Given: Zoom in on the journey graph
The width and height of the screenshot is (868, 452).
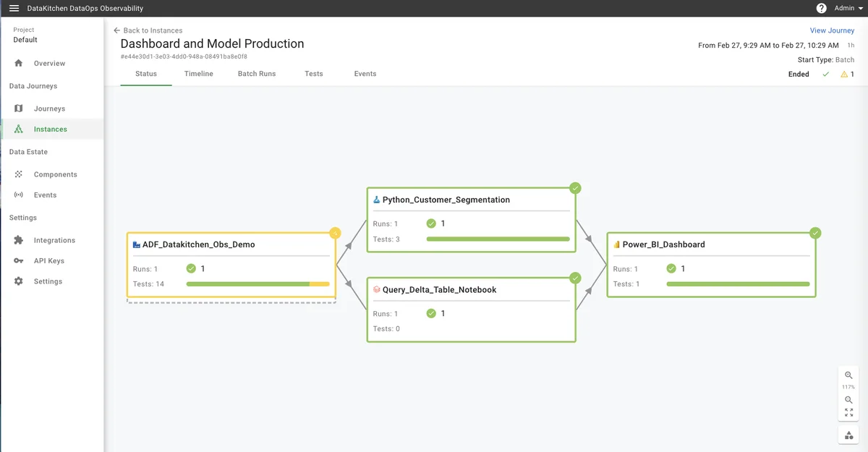Looking at the screenshot, I should click(x=848, y=375).
